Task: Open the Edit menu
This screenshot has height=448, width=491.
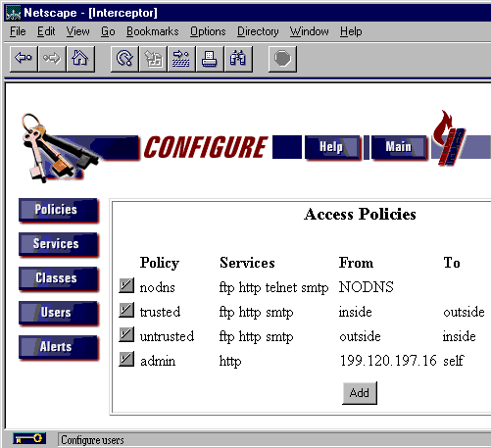Action: point(46,31)
